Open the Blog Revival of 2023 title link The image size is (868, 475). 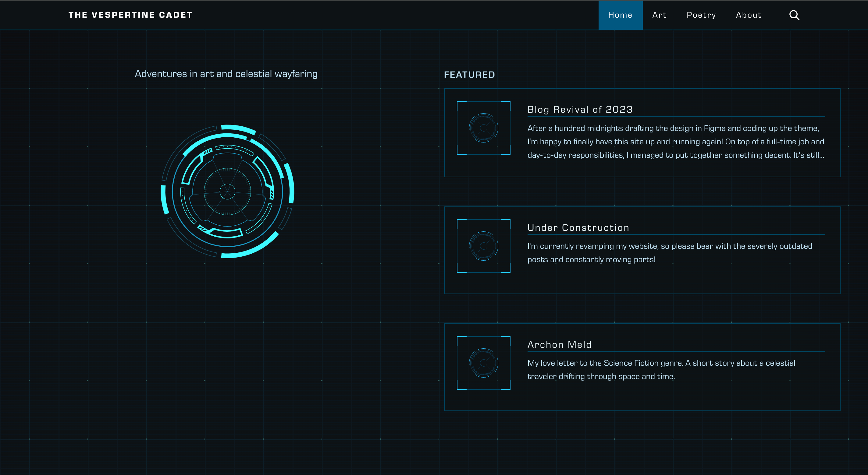pyautogui.click(x=580, y=109)
